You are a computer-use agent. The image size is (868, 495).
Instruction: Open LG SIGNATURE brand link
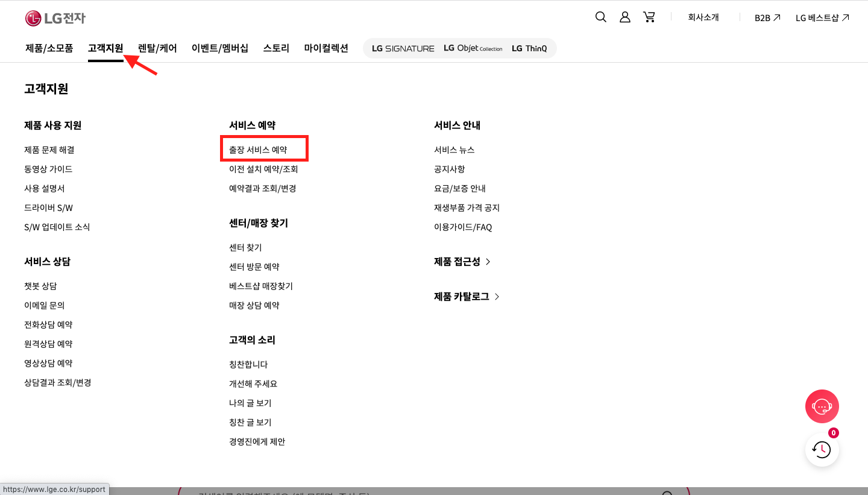[x=403, y=48]
